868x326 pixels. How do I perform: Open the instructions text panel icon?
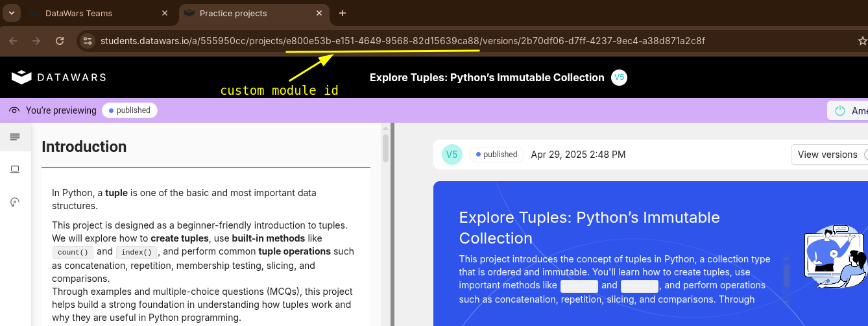(x=15, y=136)
